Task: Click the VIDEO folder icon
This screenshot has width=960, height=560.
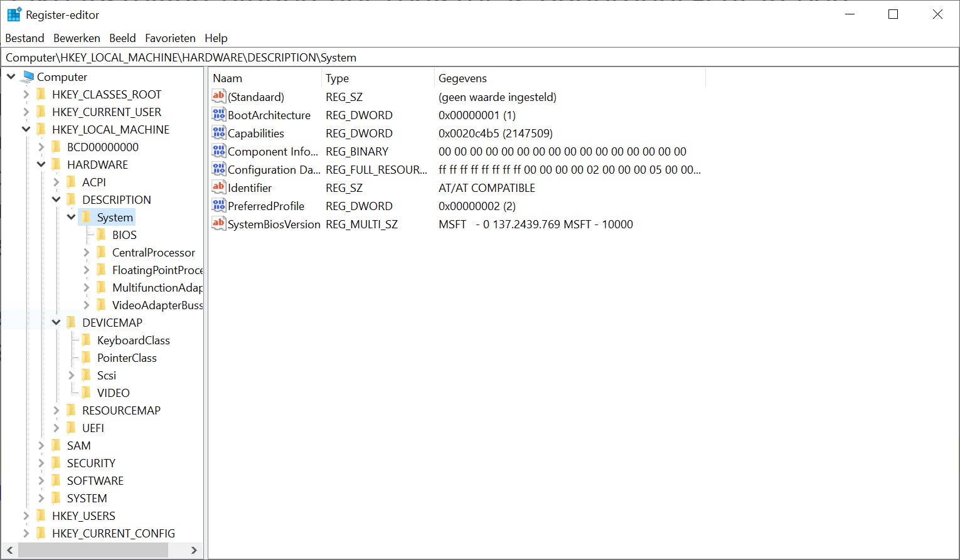Action: click(87, 393)
